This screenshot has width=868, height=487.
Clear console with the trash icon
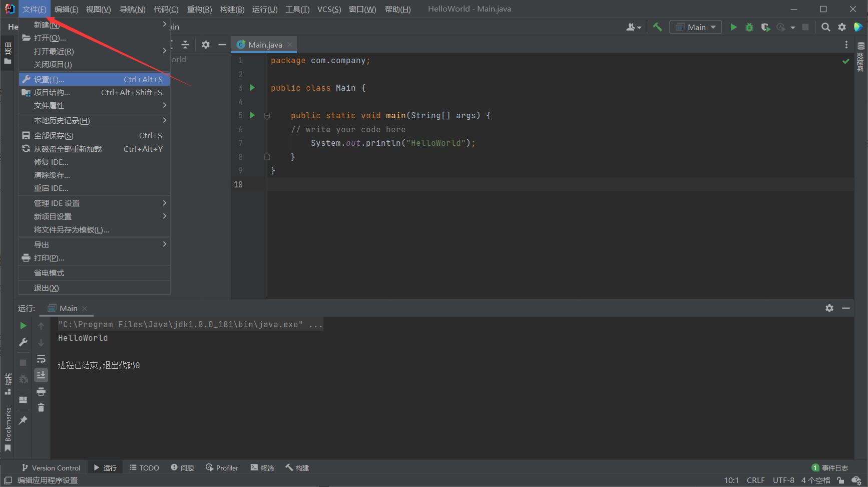41,408
